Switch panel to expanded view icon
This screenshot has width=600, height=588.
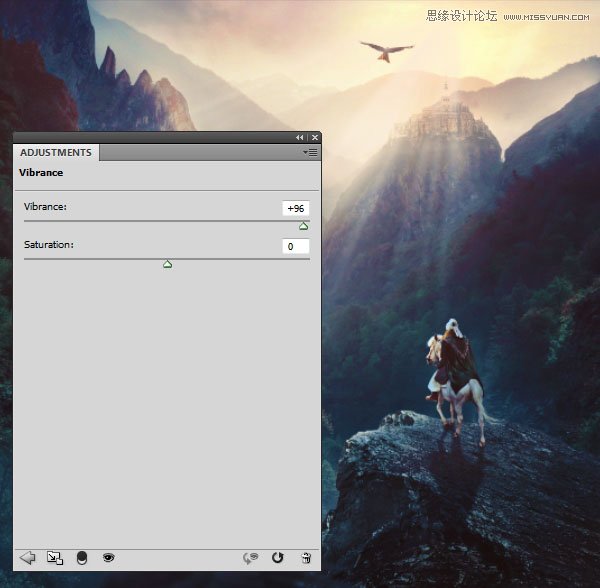[55, 558]
